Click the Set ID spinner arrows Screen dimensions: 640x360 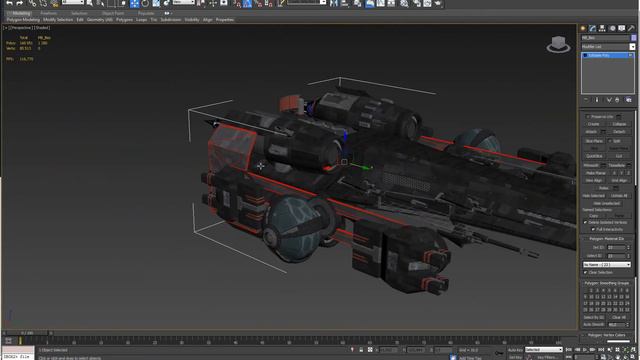(x=628, y=247)
